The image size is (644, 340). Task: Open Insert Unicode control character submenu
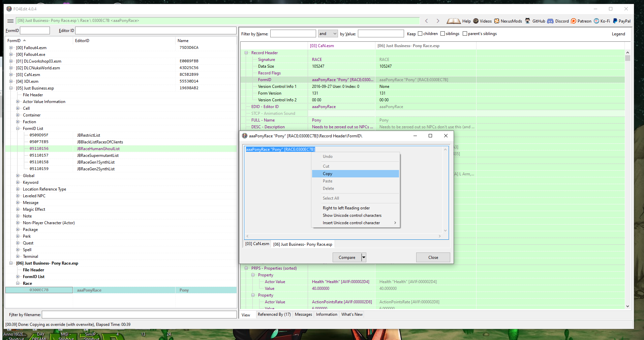point(356,223)
